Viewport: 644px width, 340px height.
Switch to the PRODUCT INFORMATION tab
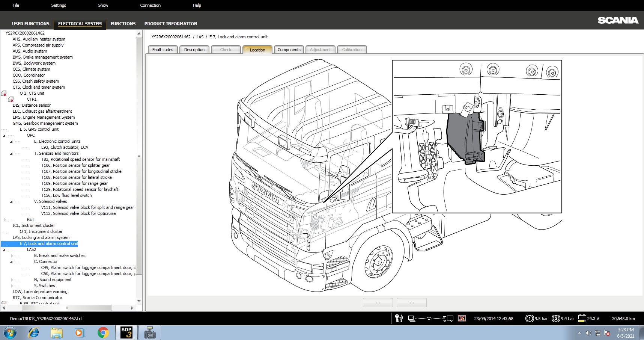[x=171, y=24]
